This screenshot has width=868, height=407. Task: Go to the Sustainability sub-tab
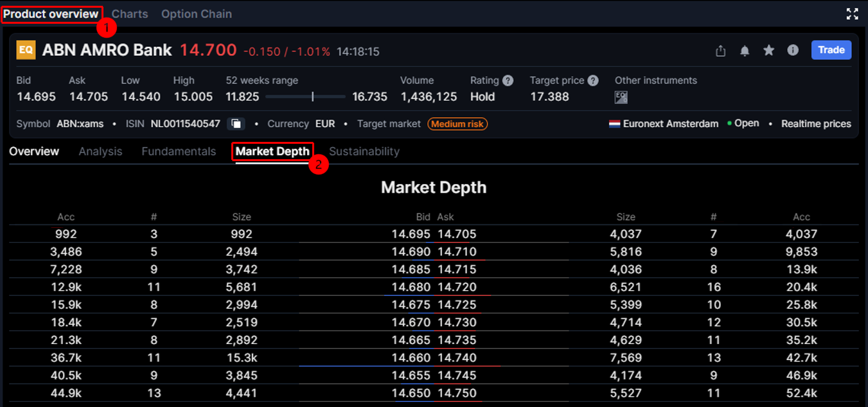coord(364,152)
